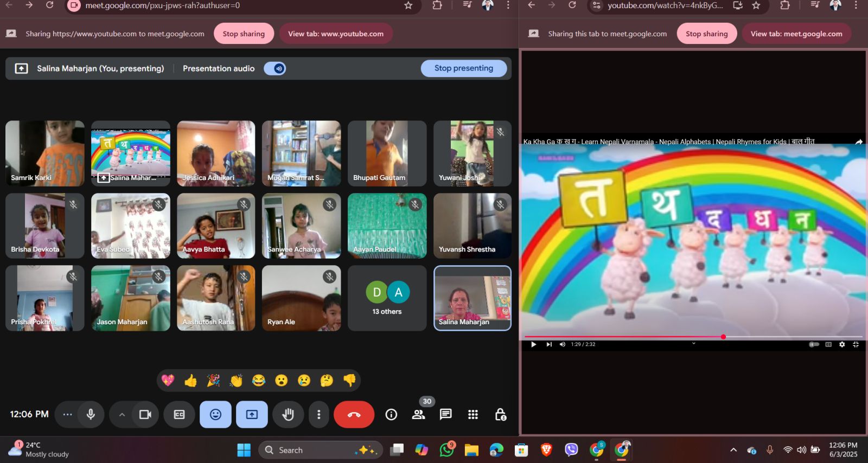Image resolution: width=868 pixels, height=463 pixels.
Task: Open media control icon in YouTube window
Action: tap(815, 5)
